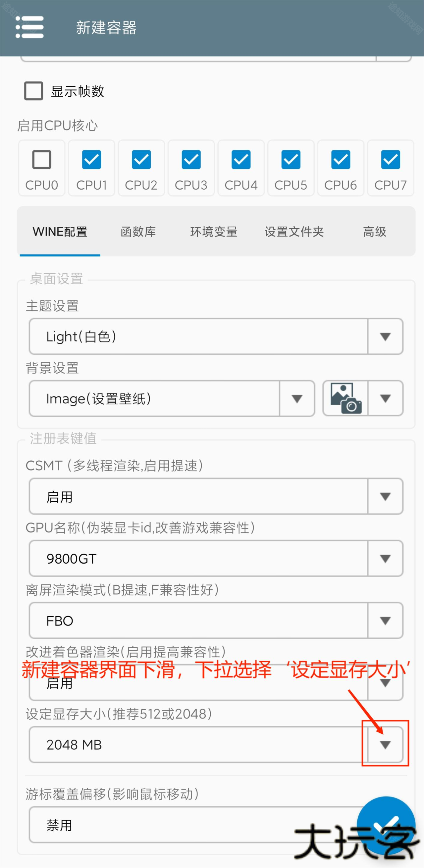The image size is (424, 868).
Task: Open the 设定显存大小 dropdown arrow
Action: click(x=385, y=745)
